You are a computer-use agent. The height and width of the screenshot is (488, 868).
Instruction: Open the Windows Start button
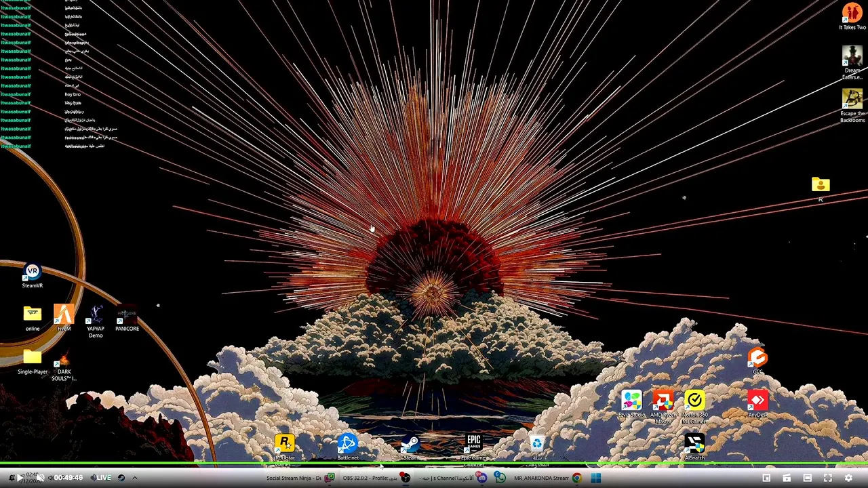596,478
